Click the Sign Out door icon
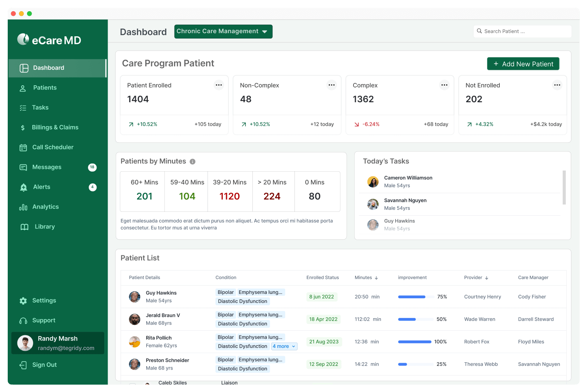This screenshot has width=587, height=392. (x=23, y=365)
